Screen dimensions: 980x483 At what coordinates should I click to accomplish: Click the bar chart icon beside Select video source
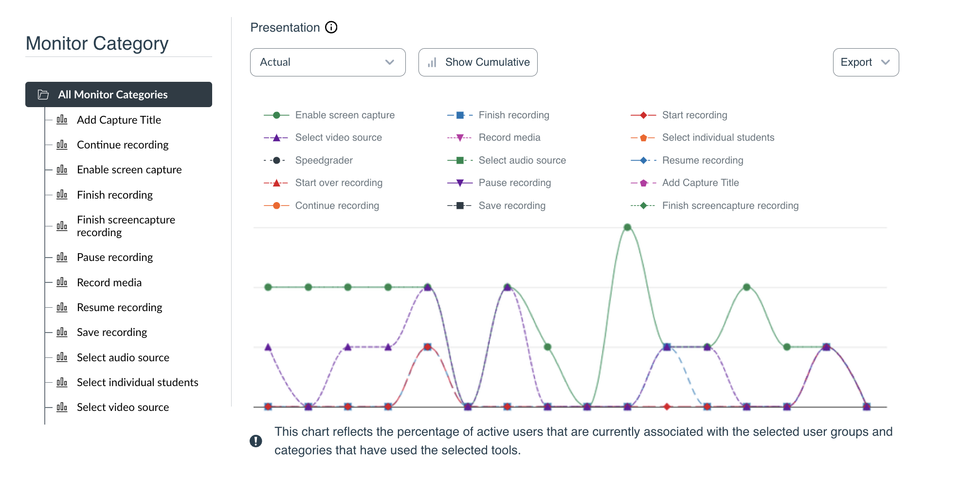(x=62, y=407)
